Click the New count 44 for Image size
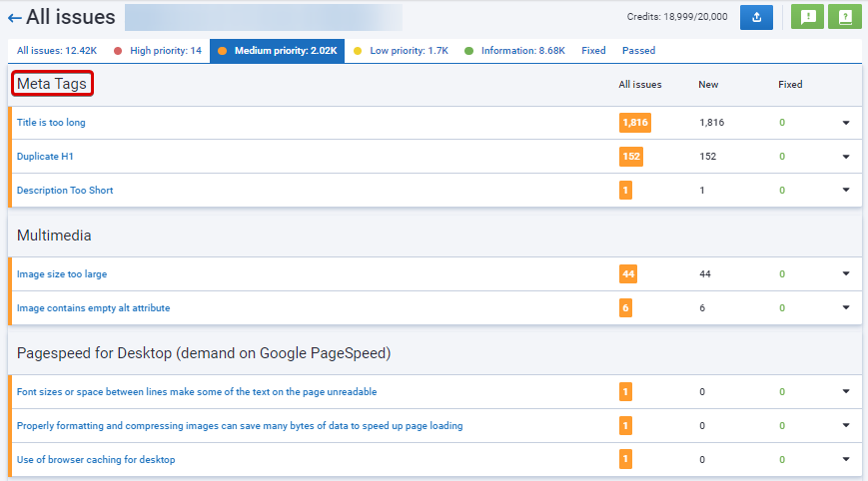This screenshot has height=481, width=868. pyautogui.click(x=705, y=274)
